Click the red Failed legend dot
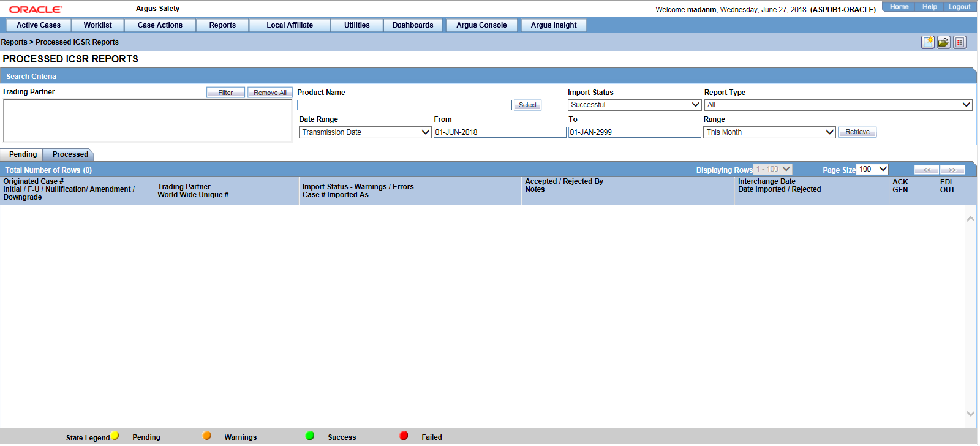The image size is (980, 446). click(404, 436)
